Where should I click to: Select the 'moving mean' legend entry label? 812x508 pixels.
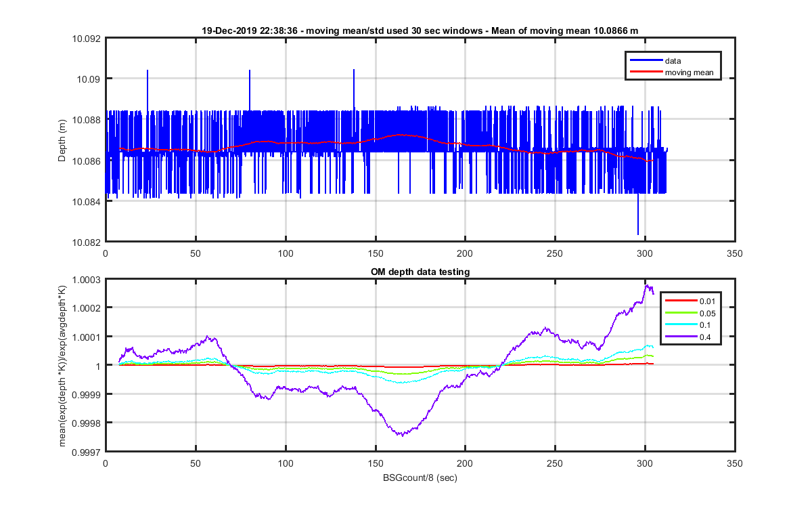[x=689, y=72]
